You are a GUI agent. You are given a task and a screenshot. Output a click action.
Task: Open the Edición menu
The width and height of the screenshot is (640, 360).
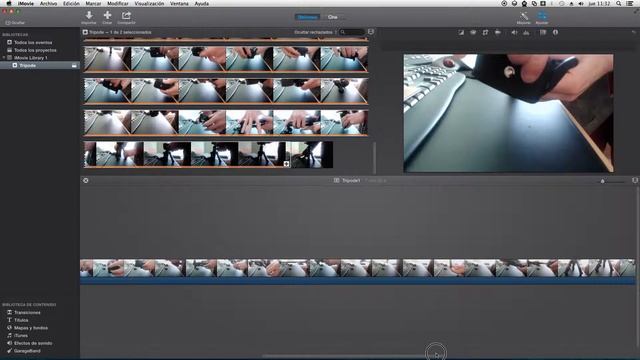(x=71, y=3)
